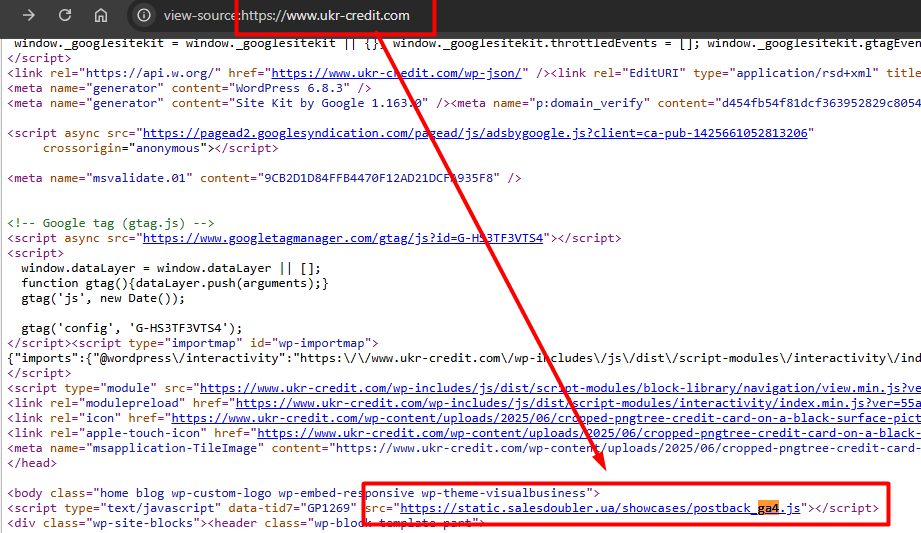
Task: Click the msapplication-TileImage meta line
Action: coord(464,448)
